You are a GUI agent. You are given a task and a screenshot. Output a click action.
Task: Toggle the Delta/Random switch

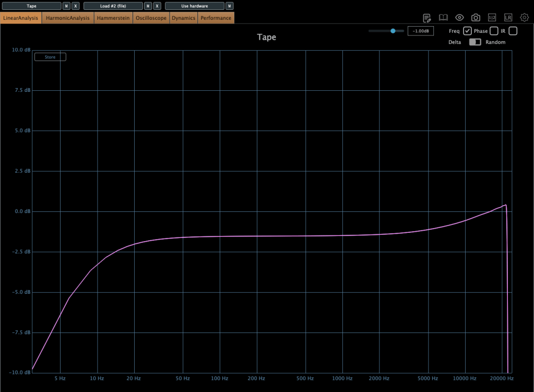(474, 42)
